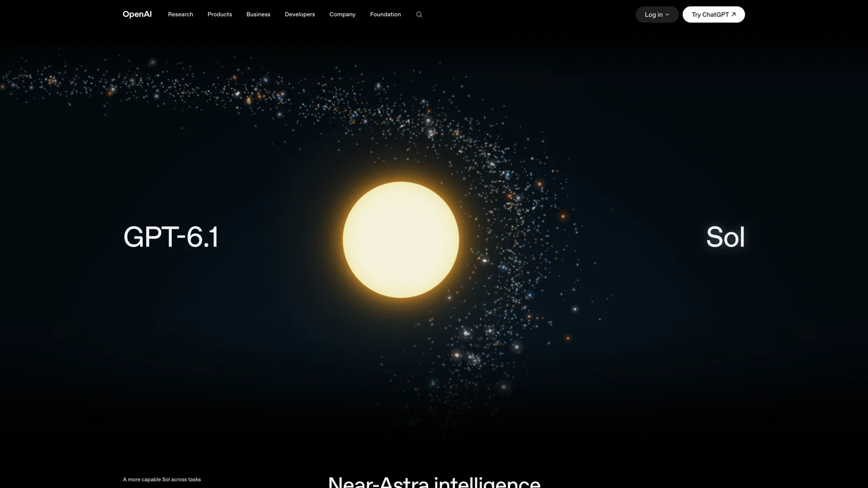This screenshot has height=488, width=868.
Task: Click the Sol hero heading
Action: [x=725, y=237]
